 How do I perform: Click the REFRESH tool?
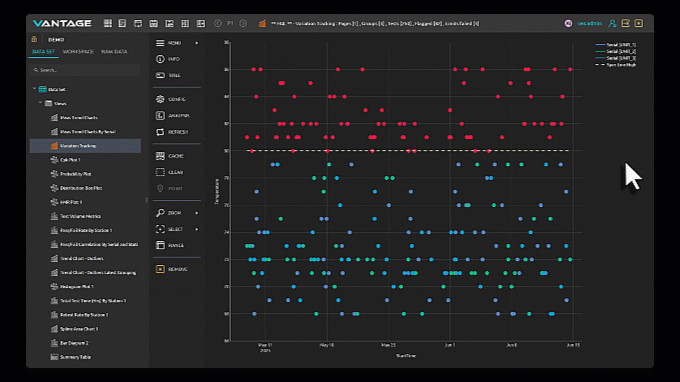pyautogui.click(x=172, y=132)
